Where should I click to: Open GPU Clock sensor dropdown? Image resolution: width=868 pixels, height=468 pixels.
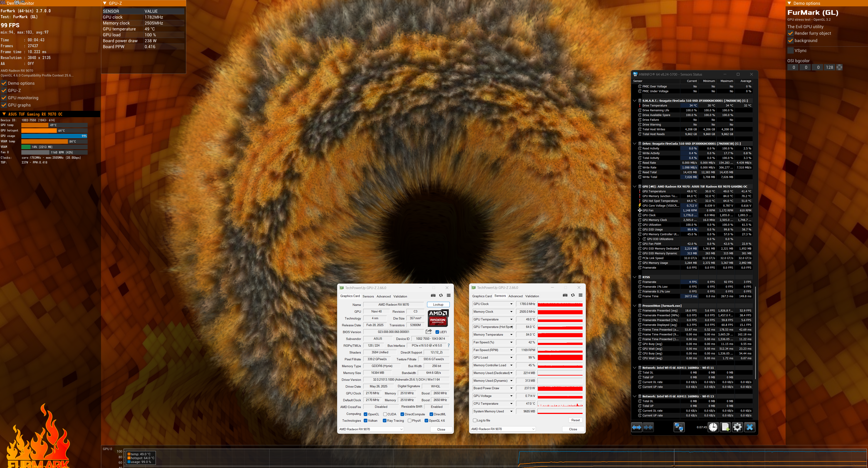point(511,304)
